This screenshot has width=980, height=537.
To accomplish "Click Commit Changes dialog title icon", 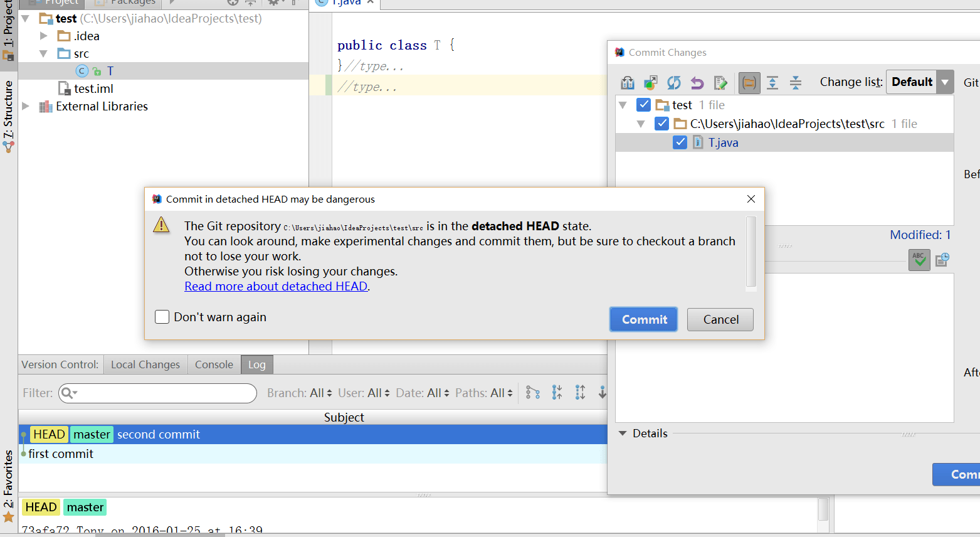I will [619, 53].
